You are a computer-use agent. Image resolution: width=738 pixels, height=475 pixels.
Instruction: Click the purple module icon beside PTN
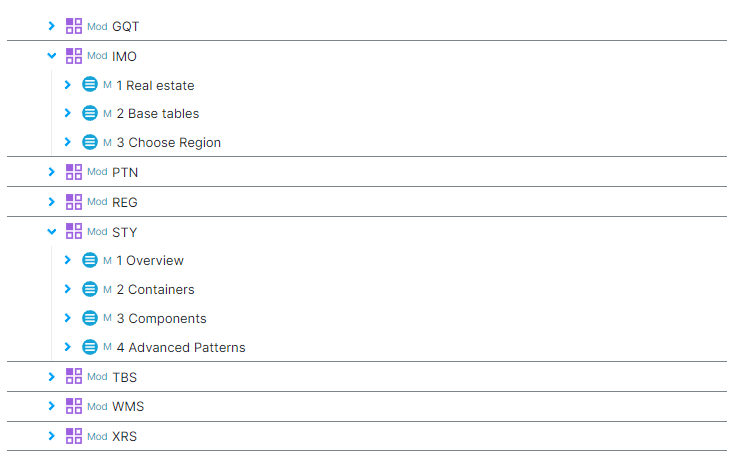point(74,172)
